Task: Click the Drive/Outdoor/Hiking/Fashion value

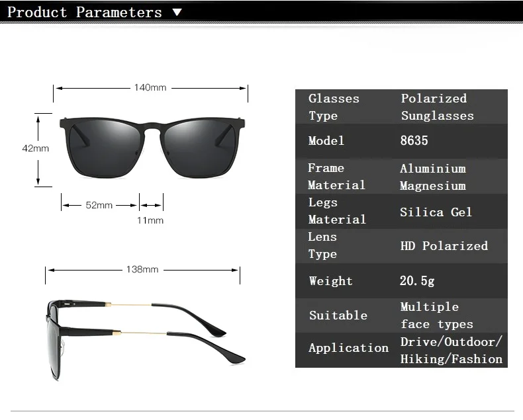Action: (452, 351)
